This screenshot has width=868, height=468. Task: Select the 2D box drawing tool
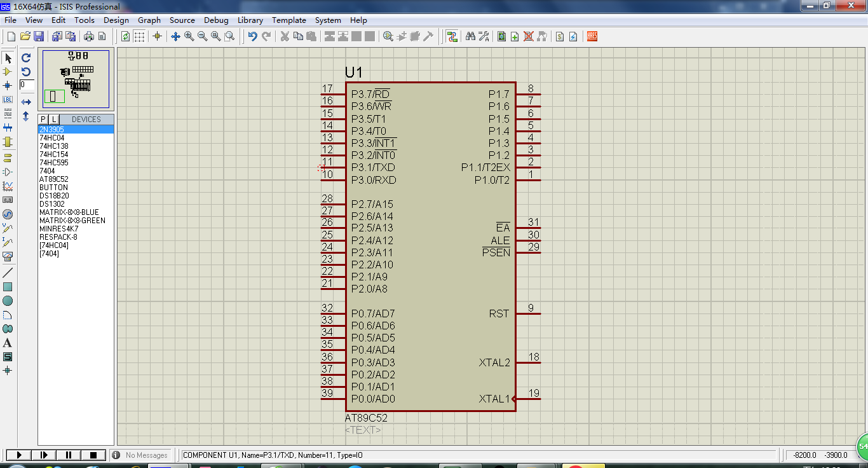[x=8, y=287]
